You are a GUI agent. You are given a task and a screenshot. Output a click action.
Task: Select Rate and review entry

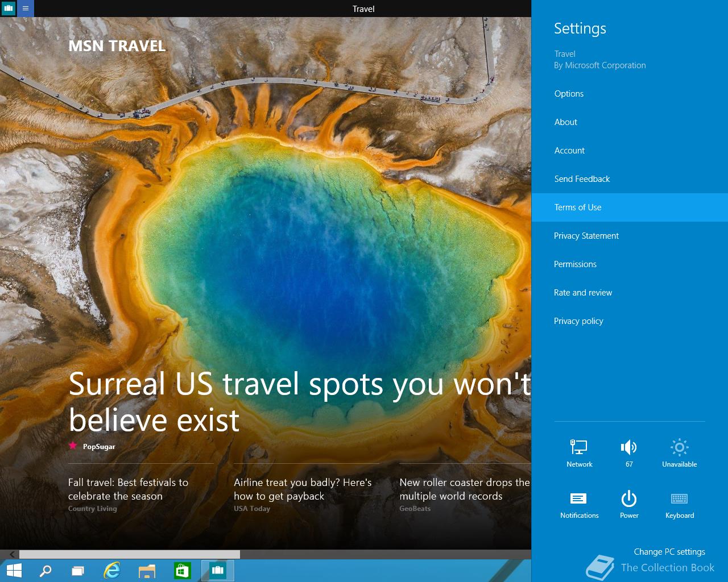630,293
